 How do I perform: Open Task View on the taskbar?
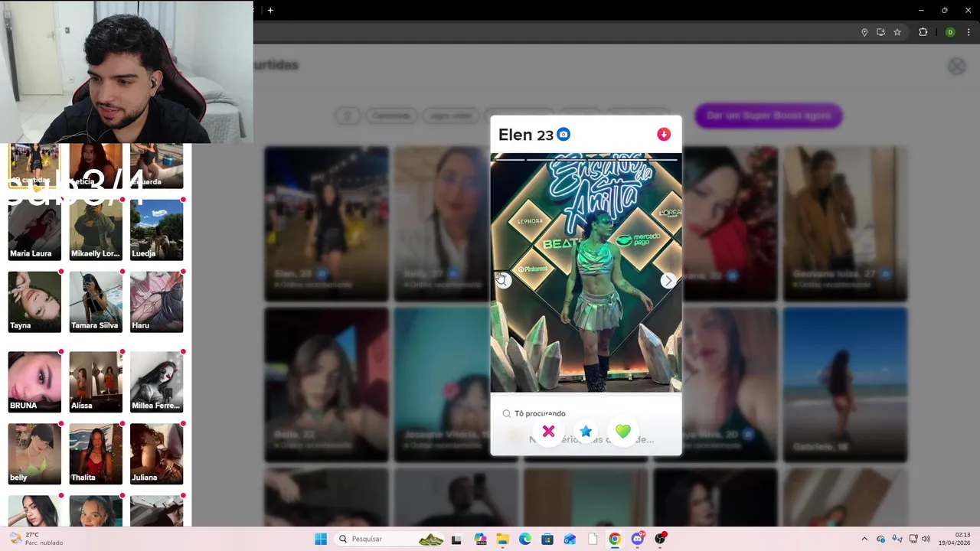pos(456,539)
